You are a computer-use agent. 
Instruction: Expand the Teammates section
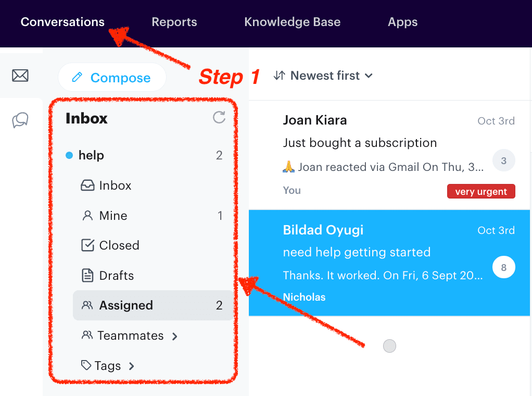tap(175, 336)
